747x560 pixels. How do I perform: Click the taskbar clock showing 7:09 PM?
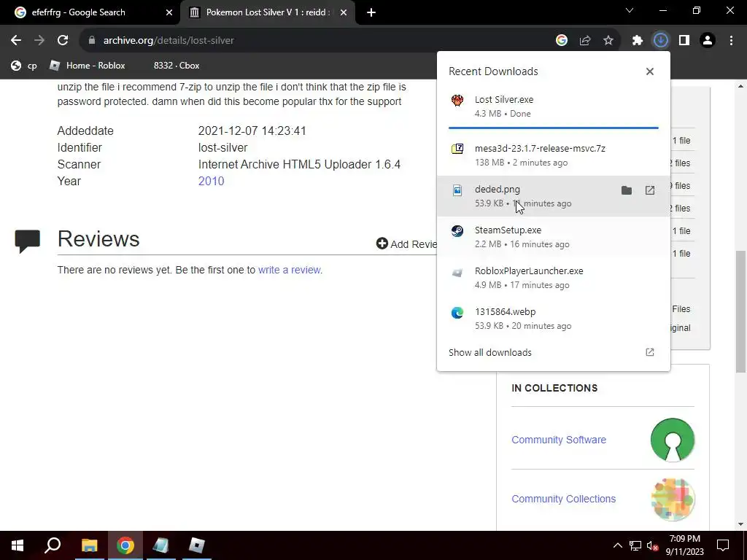click(x=684, y=545)
